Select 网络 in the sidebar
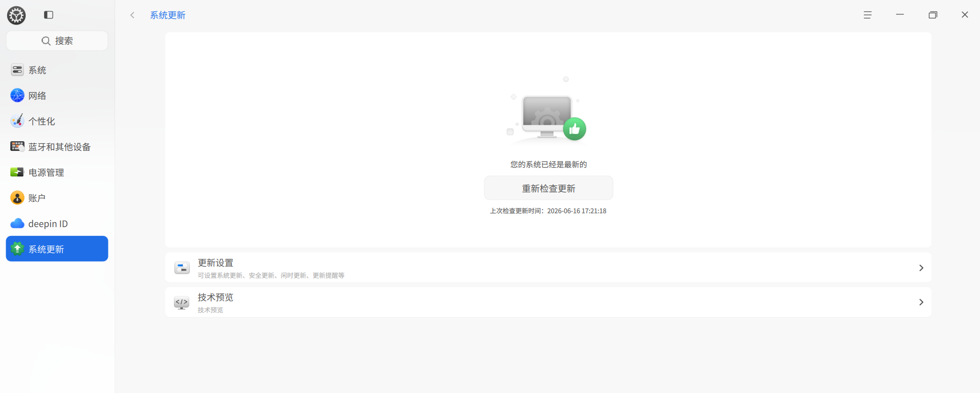This screenshot has height=393, width=980. [x=57, y=95]
